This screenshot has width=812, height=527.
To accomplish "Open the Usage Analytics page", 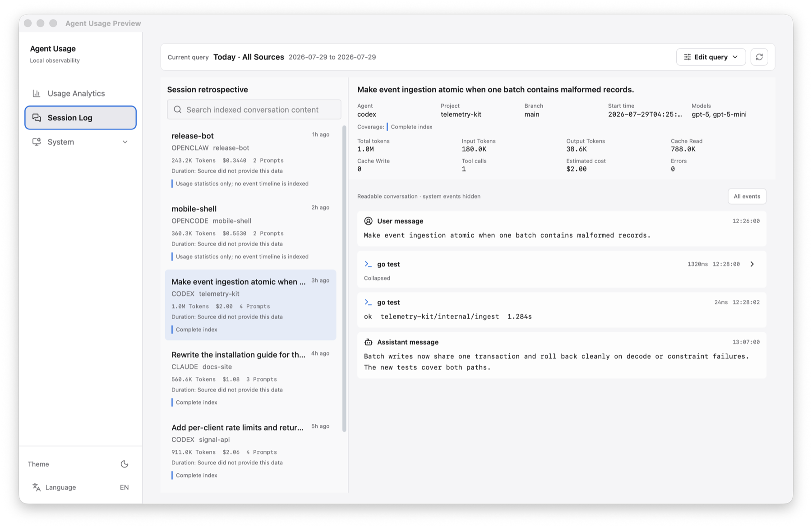I will pyautogui.click(x=80, y=93).
